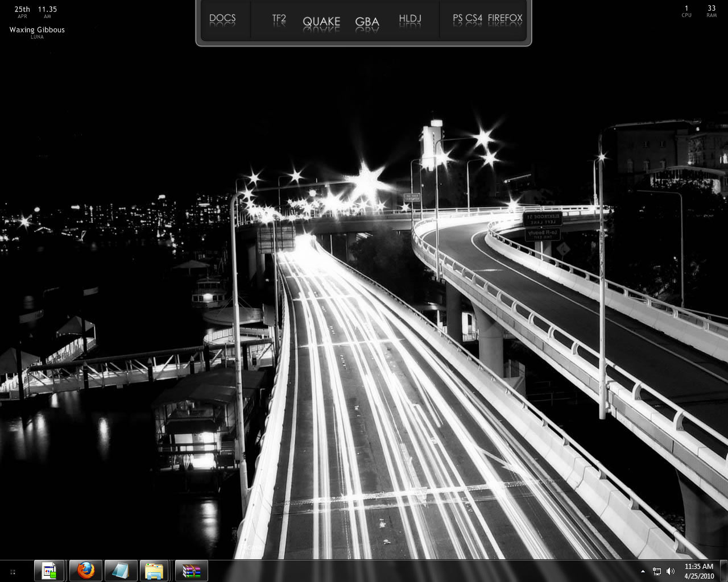Open the network status tray icon
728x582 pixels.
(657, 571)
